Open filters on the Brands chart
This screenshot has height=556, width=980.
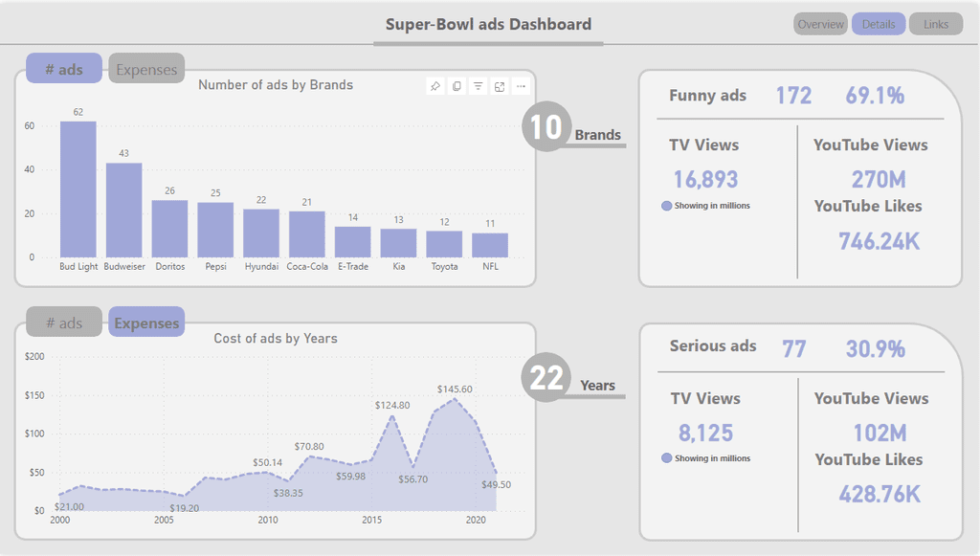(479, 86)
